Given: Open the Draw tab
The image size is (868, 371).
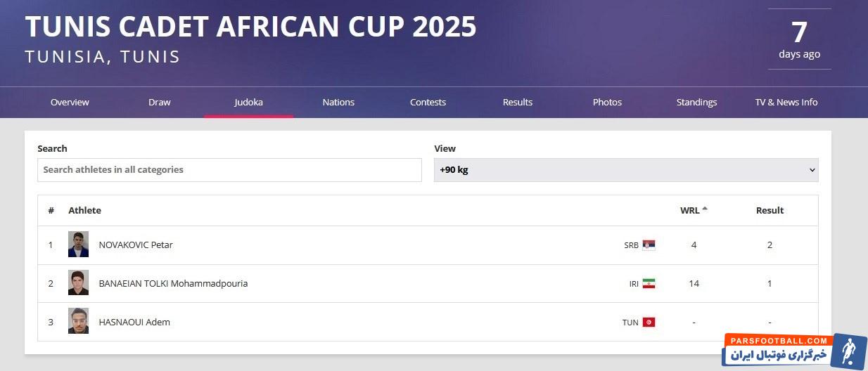Looking at the screenshot, I should coord(160,103).
